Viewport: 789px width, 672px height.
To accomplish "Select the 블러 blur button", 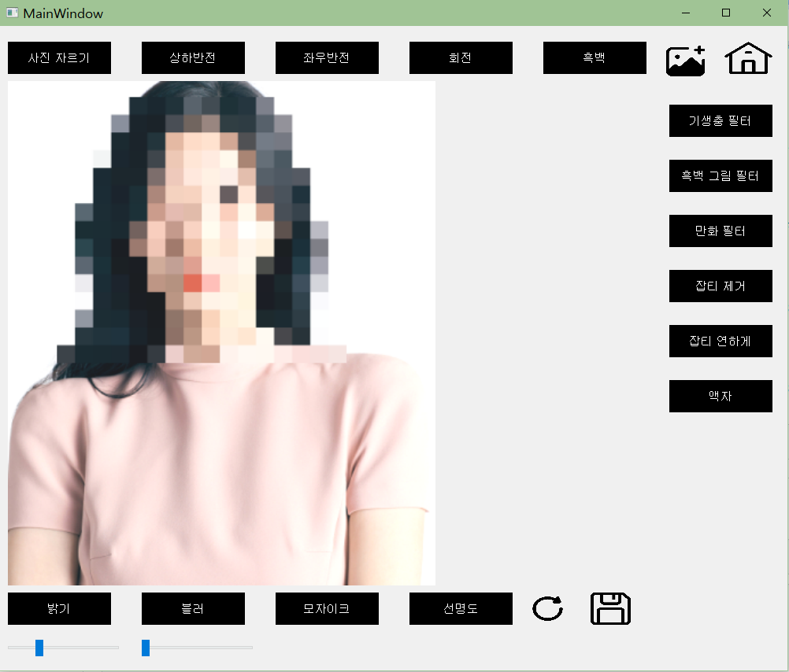I will tap(193, 608).
